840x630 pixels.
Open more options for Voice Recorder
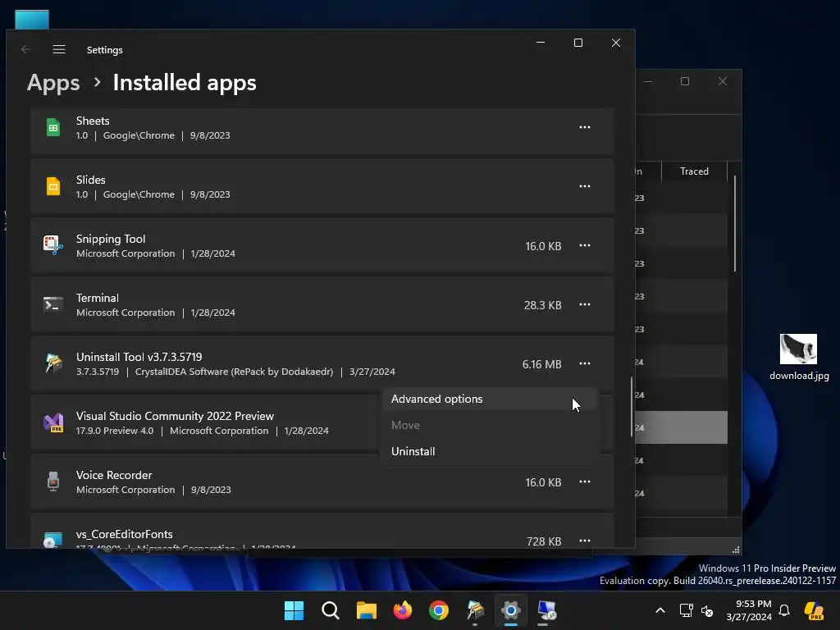click(x=584, y=482)
